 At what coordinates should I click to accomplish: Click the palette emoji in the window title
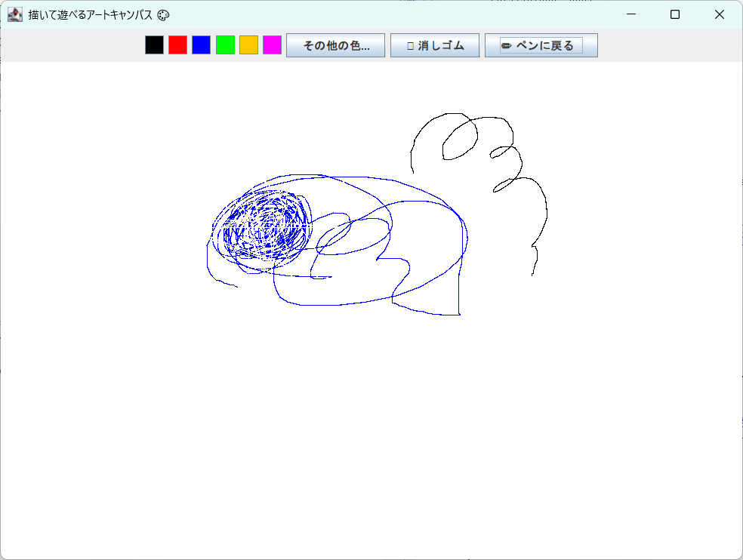point(163,14)
